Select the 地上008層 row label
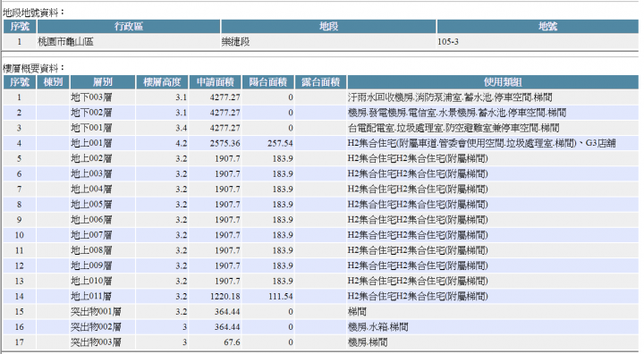644x354 pixels. (x=91, y=250)
